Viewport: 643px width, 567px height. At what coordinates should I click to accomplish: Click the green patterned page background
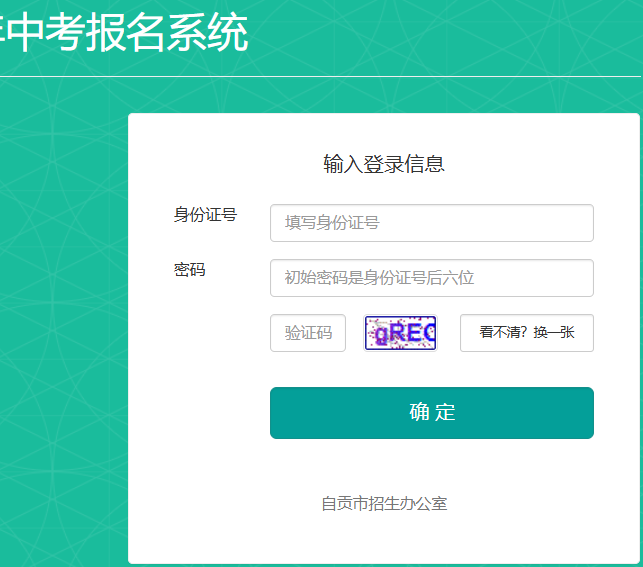60,300
